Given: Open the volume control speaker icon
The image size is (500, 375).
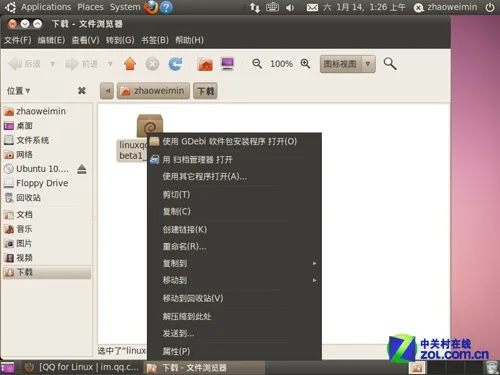Looking at the screenshot, I should (290, 7).
